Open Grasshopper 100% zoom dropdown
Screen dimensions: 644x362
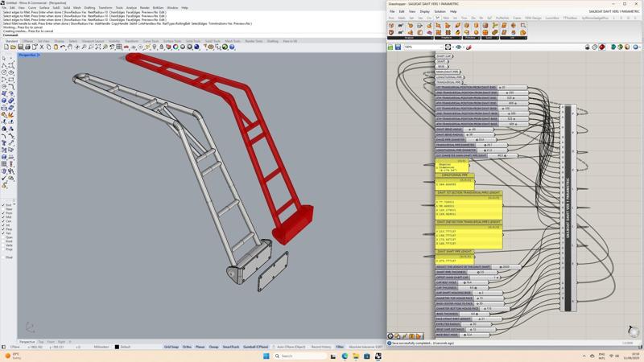coord(441,47)
